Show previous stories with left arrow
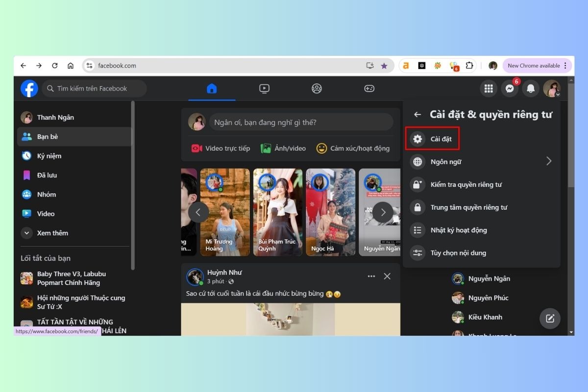588x392 pixels. tap(198, 213)
